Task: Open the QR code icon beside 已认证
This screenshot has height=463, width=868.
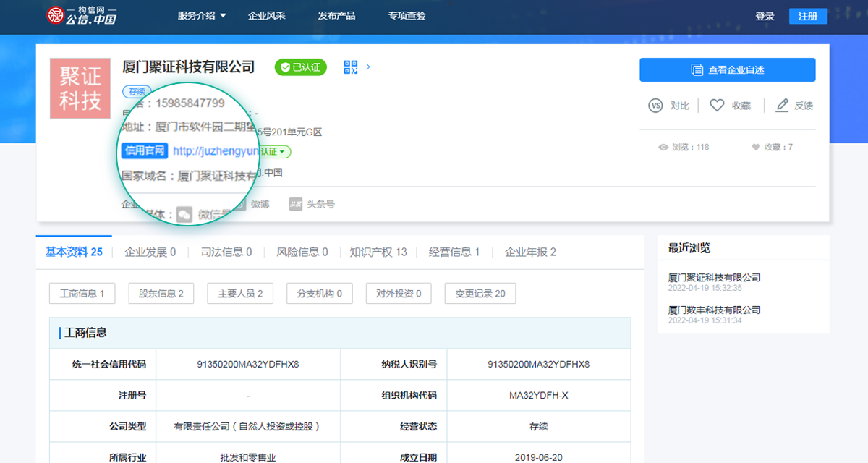Action: tap(351, 67)
